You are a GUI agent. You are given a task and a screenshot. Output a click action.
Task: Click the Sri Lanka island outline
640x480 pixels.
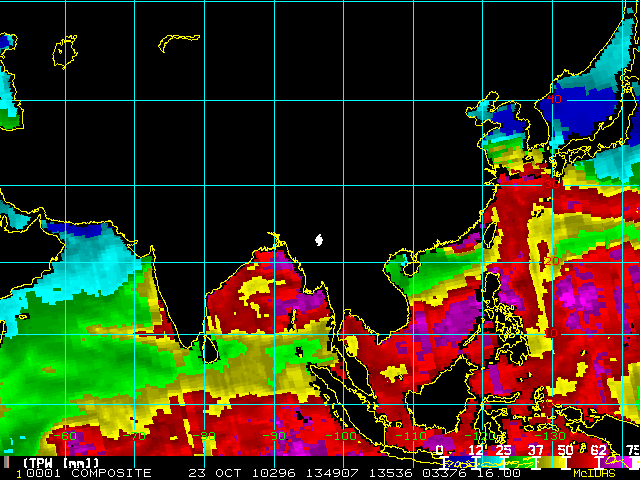[210, 350]
